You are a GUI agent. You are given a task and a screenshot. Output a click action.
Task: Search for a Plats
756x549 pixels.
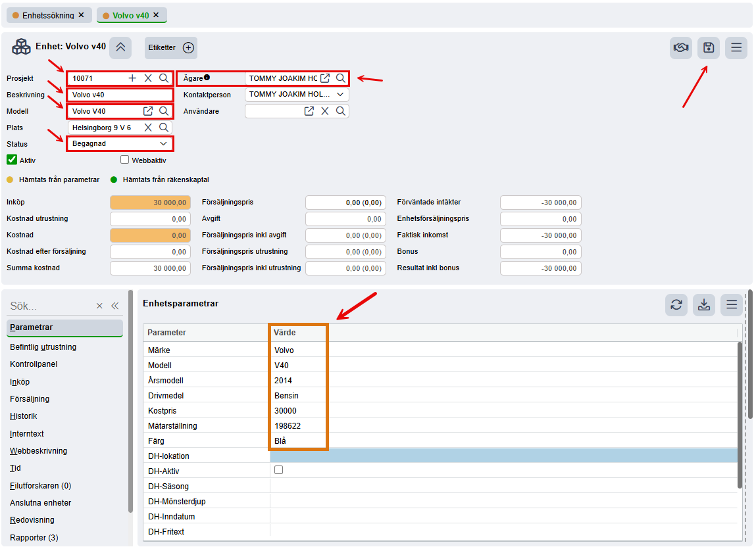(164, 128)
